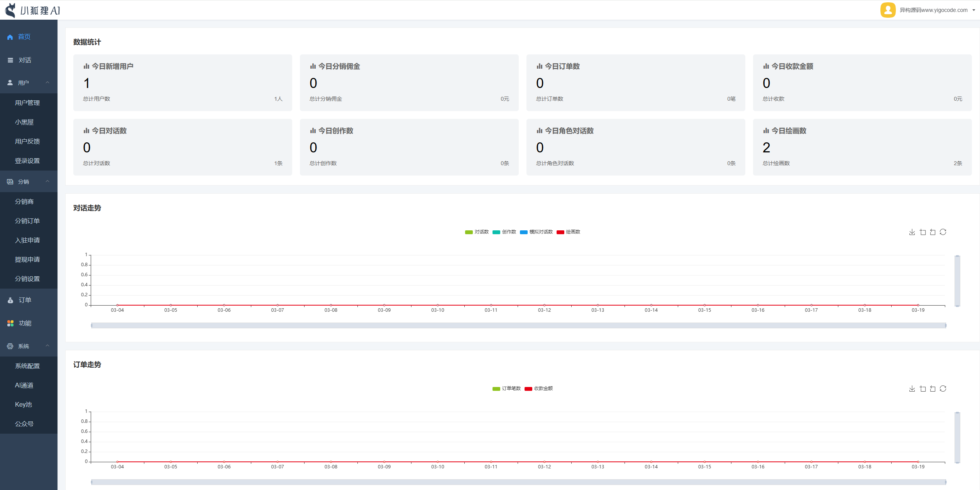Restore the 对话走势 chart with refresh icon
The width and height of the screenshot is (980, 490).
(943, 232)
